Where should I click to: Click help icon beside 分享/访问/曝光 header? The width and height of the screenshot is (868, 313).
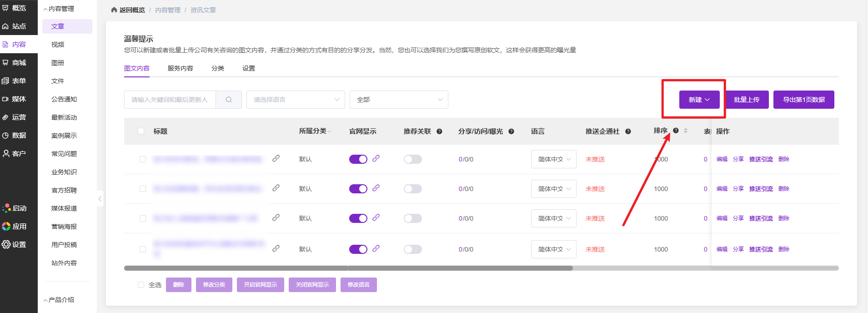point(511,131)
